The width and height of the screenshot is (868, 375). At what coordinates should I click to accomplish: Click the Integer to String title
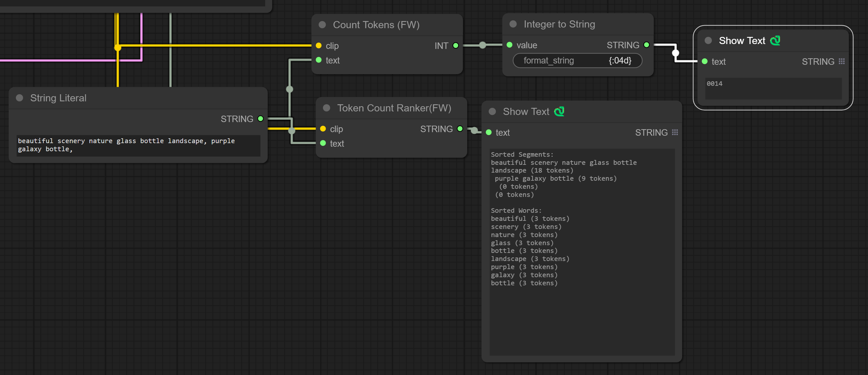(x=559, y=24)
